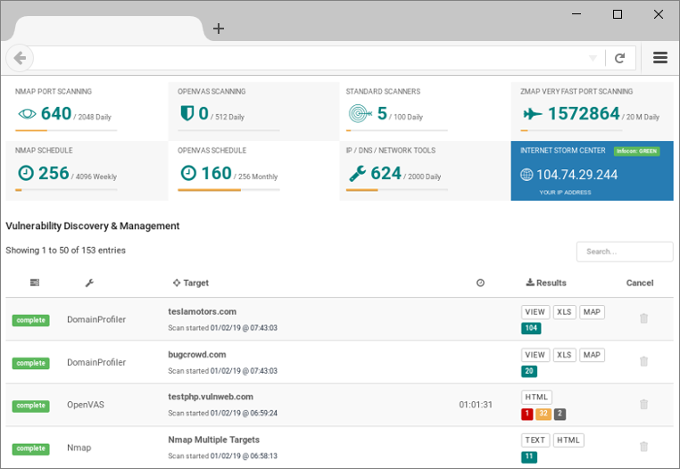
Task: Click the globe icon beside IP address
Action: (526, 175)
